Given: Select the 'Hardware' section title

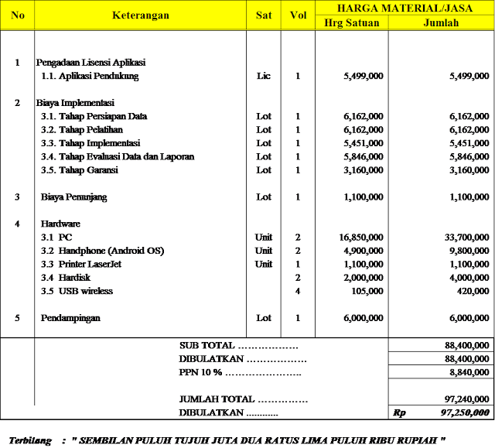Looking at the screenshot, I should (60, 224).
